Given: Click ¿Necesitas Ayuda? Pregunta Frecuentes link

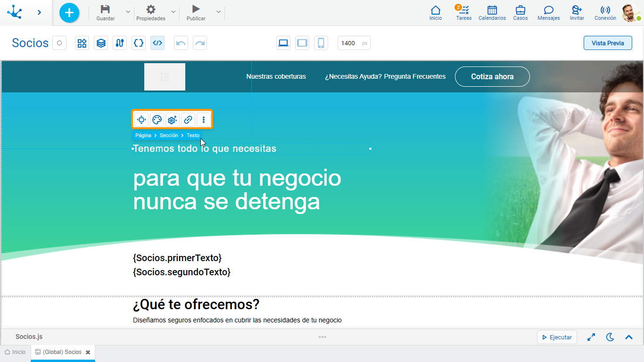Looking at the screenshot, I should coord(385,76).
